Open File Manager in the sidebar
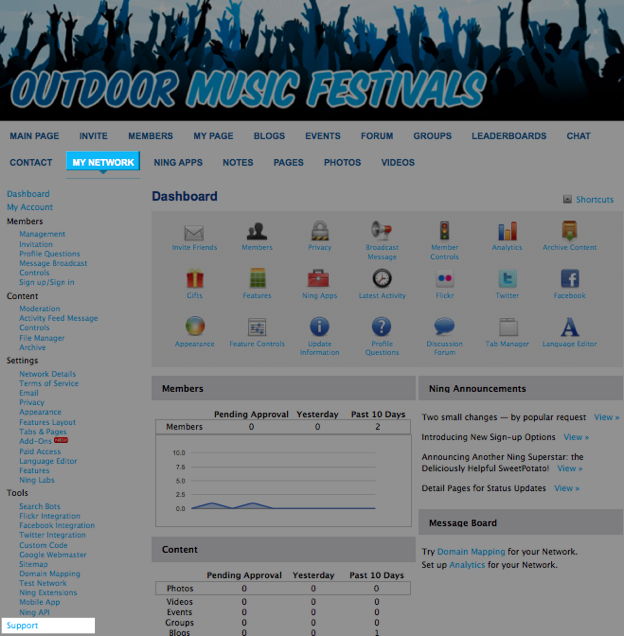Viewport: 624px width, 636px height. tap(42, 338)
